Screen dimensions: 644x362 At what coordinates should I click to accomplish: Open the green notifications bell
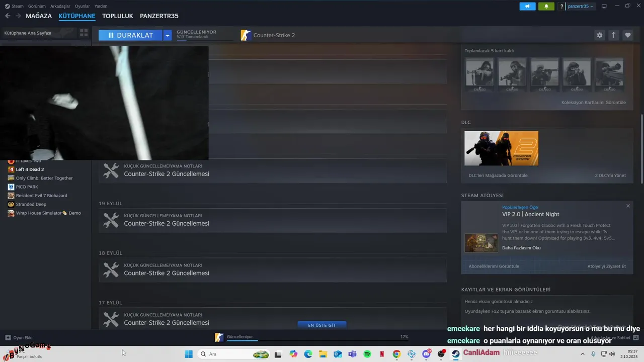pyautogui.click(x=546, y=6)
